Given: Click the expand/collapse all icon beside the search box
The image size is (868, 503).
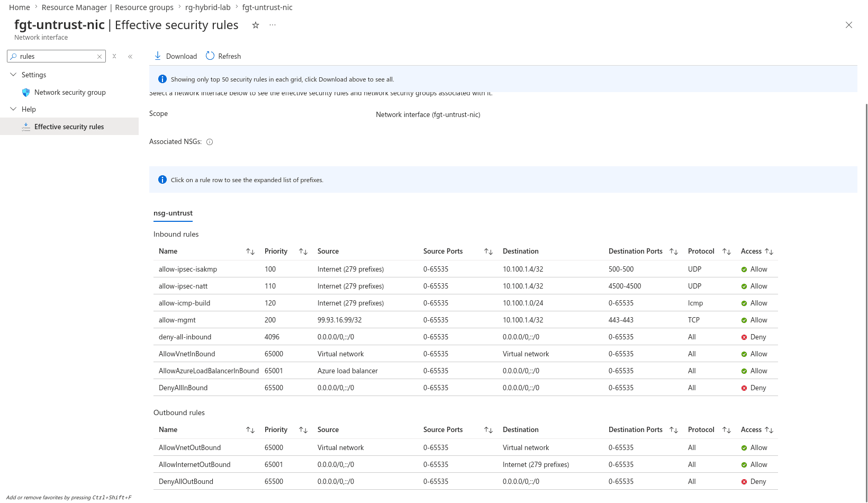Looking at the screenshot, I should pyautogui.click(x=114, y=57).
